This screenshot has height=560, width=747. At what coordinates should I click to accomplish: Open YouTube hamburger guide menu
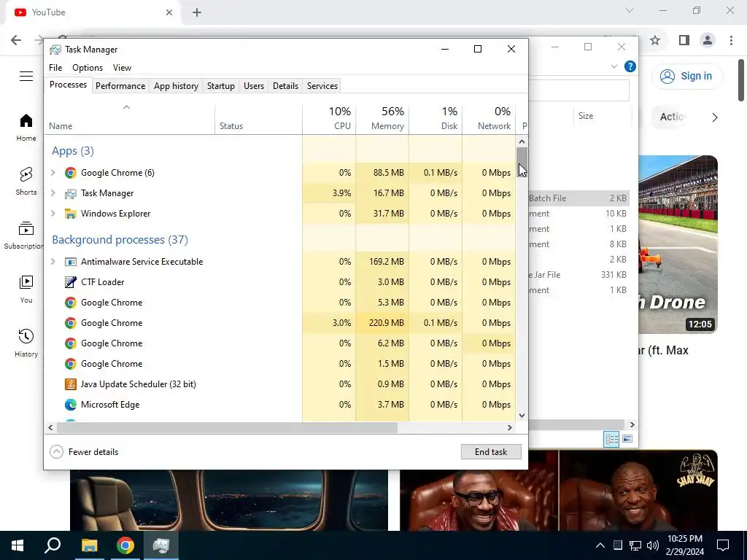pos(26,76)
